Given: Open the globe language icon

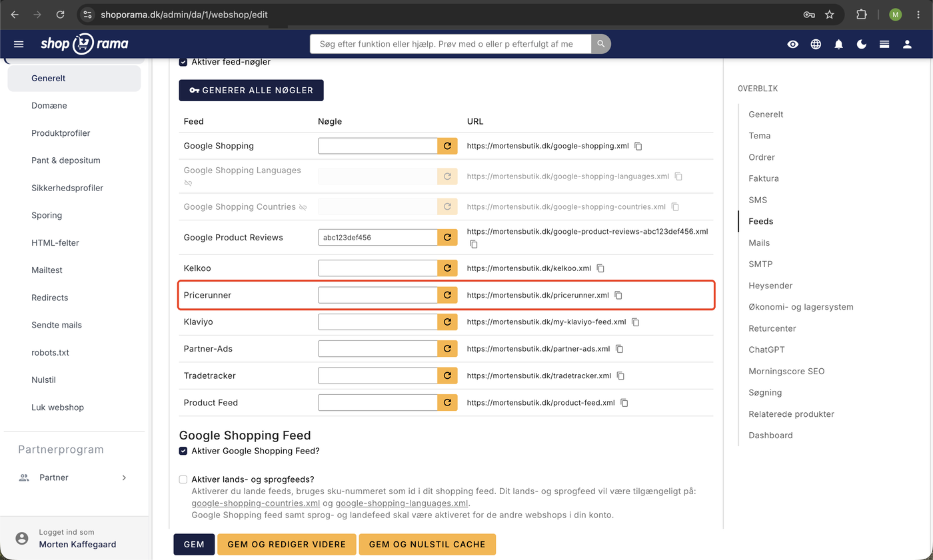Looking at the screenshot, I should [x=816, y=45].
